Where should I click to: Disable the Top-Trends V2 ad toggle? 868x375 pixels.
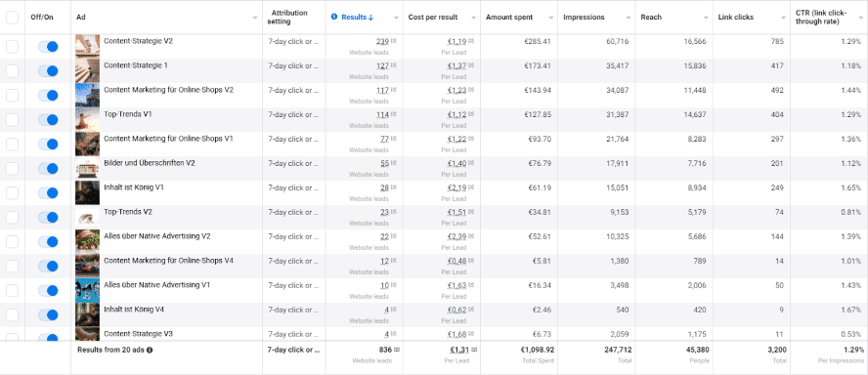[x=48, y=218]
